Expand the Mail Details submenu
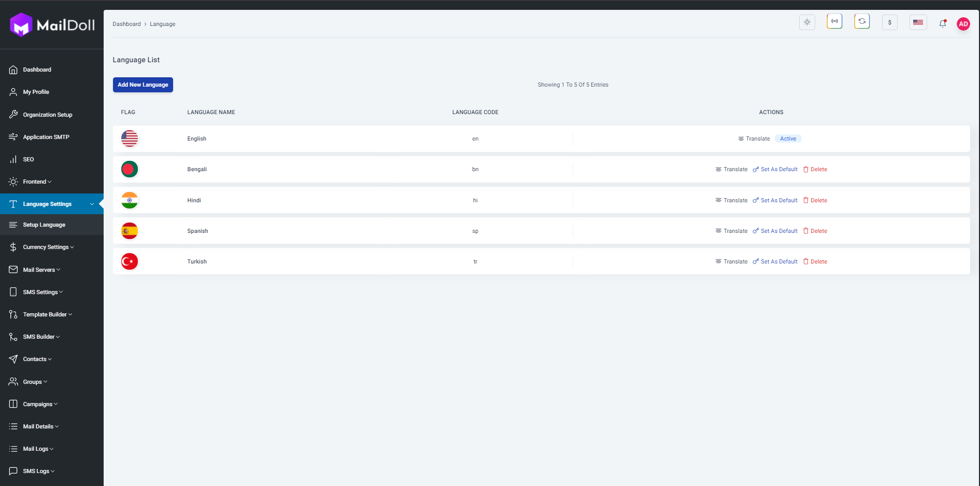 41,426
